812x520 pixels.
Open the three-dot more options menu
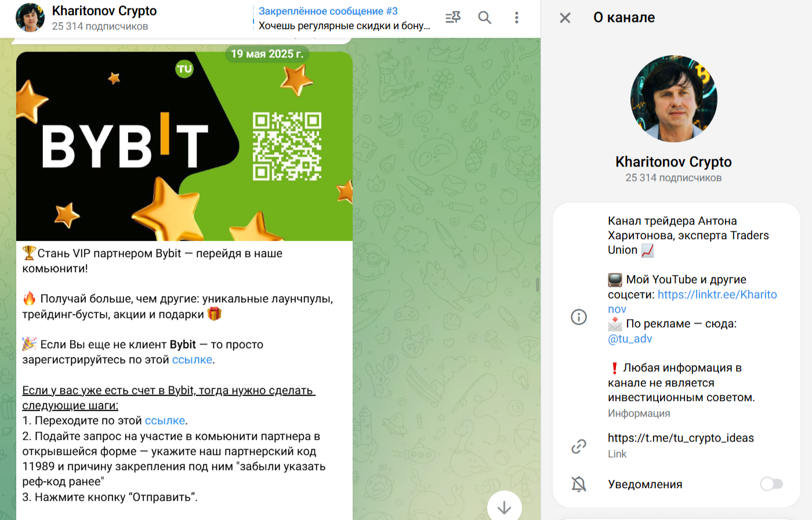point(516,17)
